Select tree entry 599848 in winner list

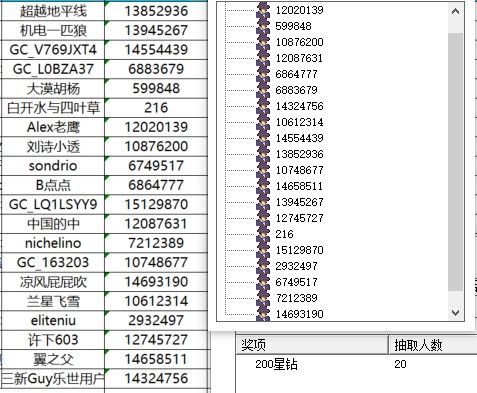(293, 26)
